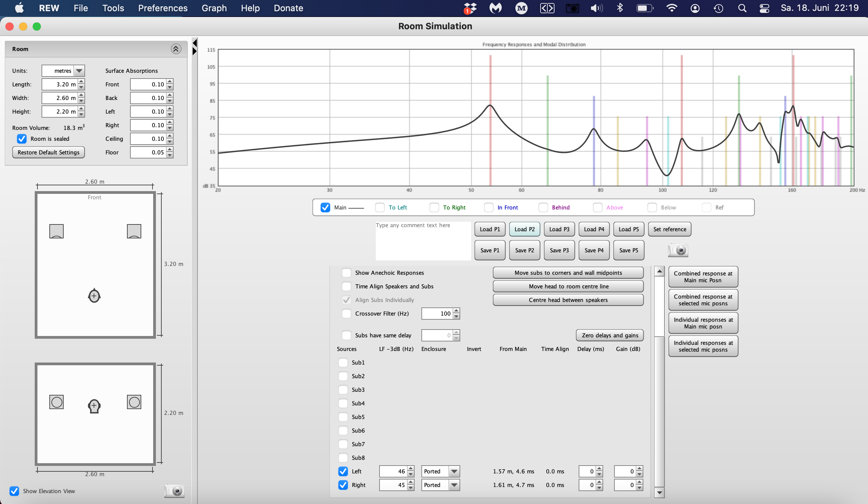Select right speaker in plan view

[134, 231]
